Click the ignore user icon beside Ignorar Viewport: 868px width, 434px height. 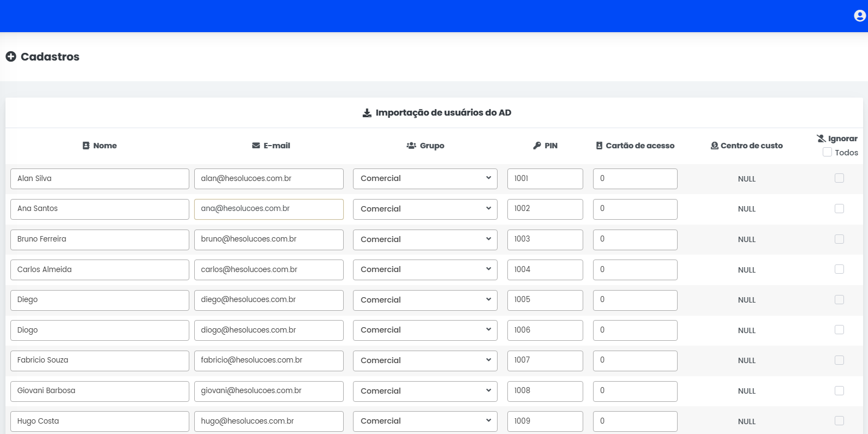(x=821, y=138)
